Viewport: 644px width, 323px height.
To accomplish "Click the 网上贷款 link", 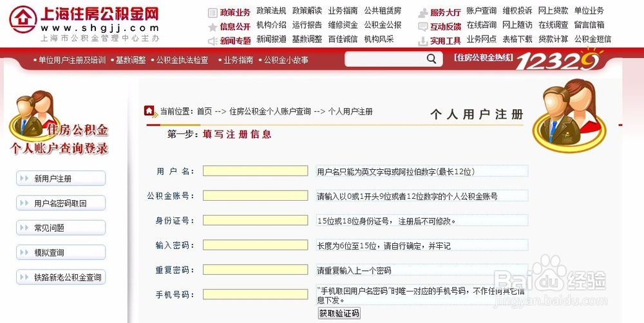I will click(x=553, y=11).
